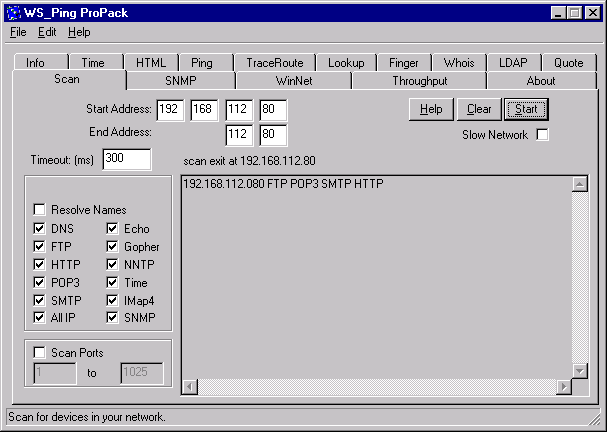Switch to the SNMP tab
This screenshot has height=432, width=607.
tap(181, 81)
